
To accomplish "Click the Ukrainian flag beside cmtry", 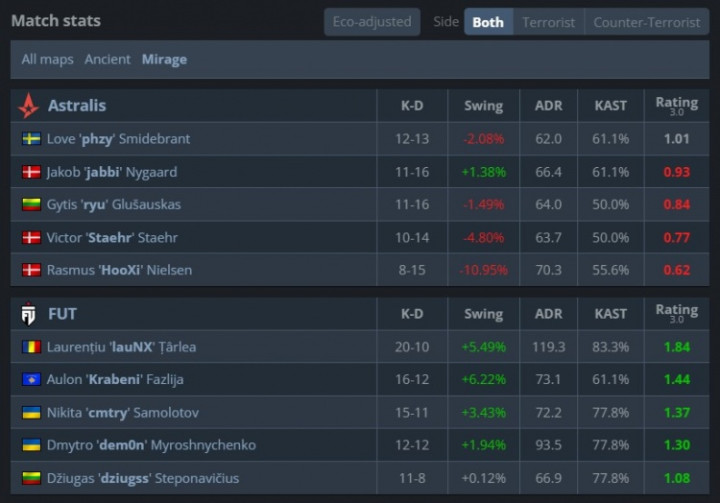I will point(31,413).
